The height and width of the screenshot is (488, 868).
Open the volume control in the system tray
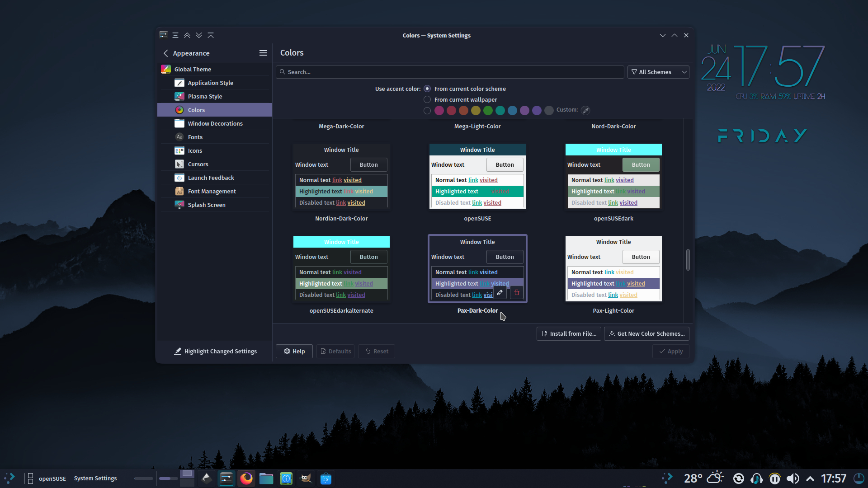click(793, 479)
